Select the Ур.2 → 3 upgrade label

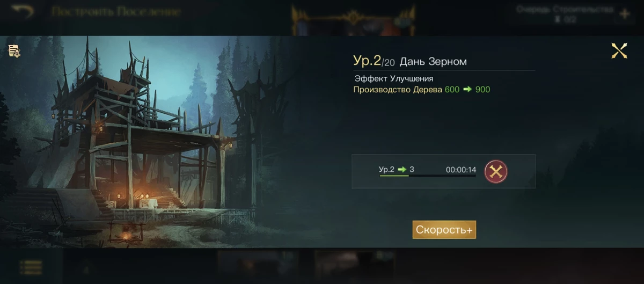(396, 170)
